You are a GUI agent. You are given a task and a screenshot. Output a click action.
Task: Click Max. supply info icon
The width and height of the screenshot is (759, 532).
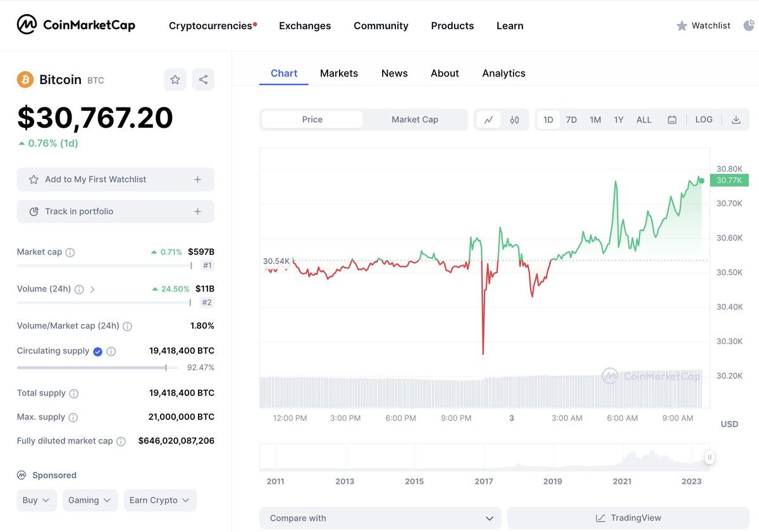coord(73,418)
